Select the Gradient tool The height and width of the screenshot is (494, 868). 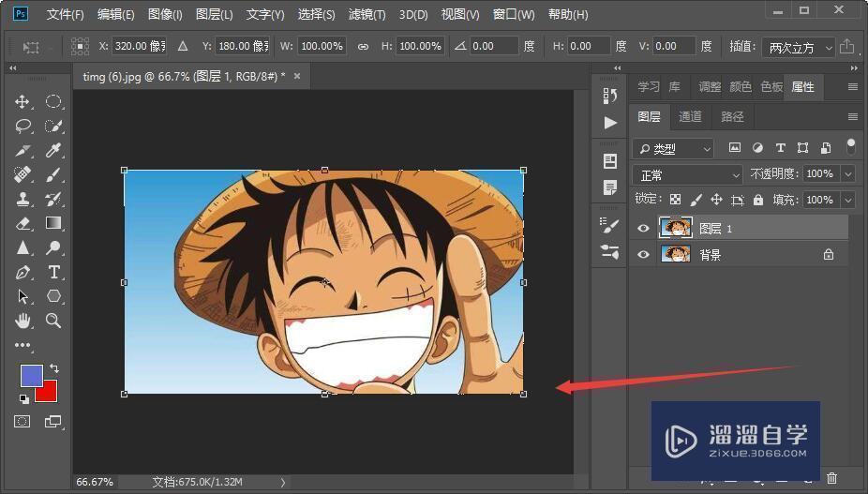tap(53, 223)
